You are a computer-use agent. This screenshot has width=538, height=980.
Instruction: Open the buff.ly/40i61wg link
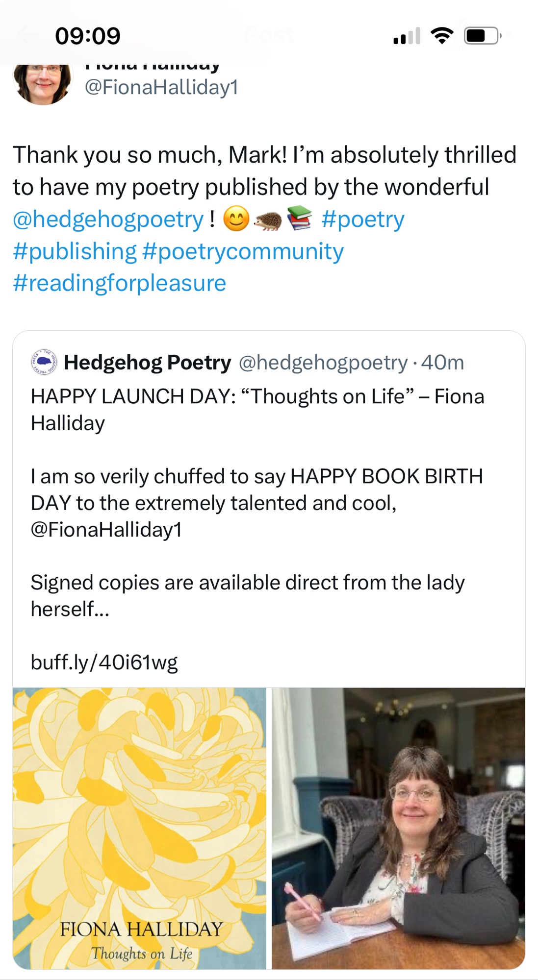(104, 662)
